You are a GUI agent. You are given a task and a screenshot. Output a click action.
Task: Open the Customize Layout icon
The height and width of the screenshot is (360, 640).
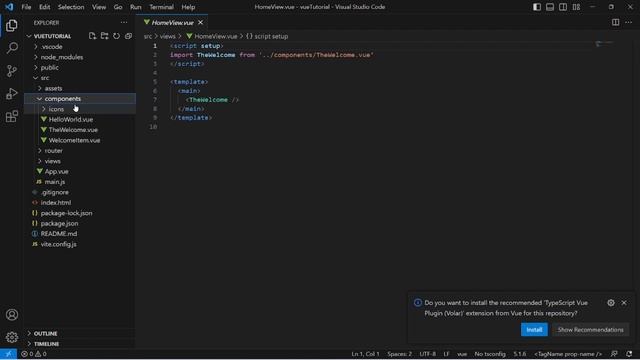pos(576,7)
